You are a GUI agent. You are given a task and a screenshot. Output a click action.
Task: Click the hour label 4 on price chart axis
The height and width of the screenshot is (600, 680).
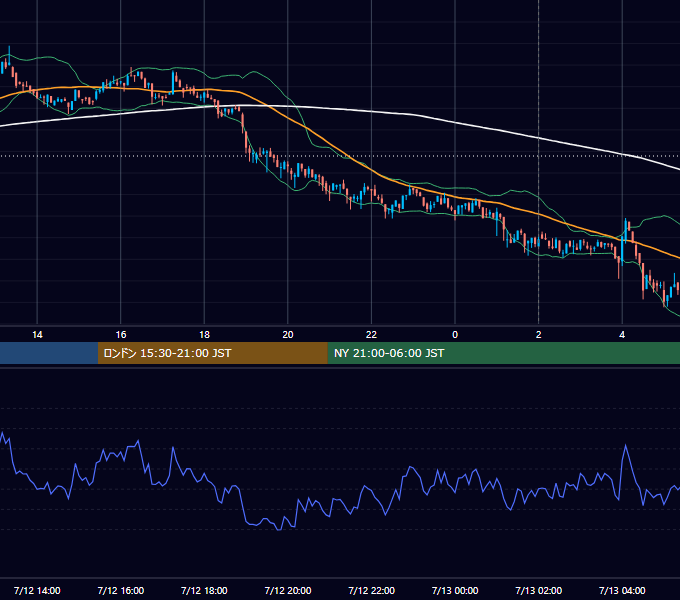[x=622, y=335]
